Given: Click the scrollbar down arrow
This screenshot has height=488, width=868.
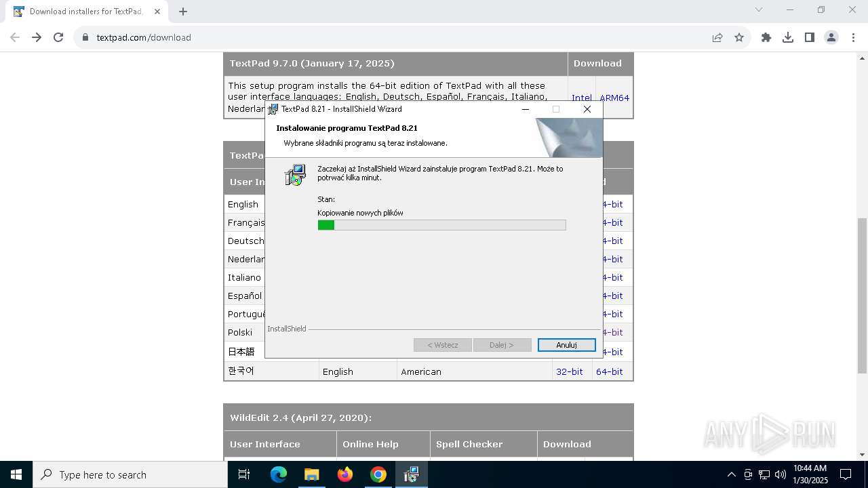Looking at the screenshot, I should (862, 455).
